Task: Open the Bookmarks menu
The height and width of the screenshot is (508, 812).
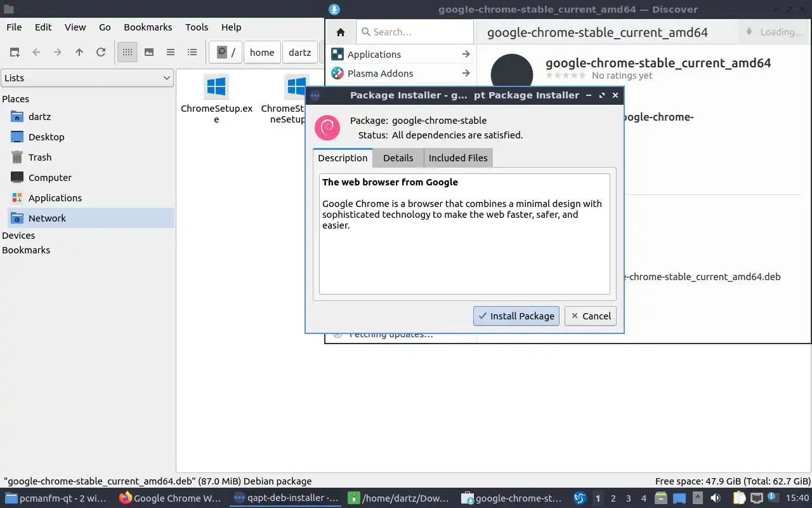Action: click(x=148, y=27)
